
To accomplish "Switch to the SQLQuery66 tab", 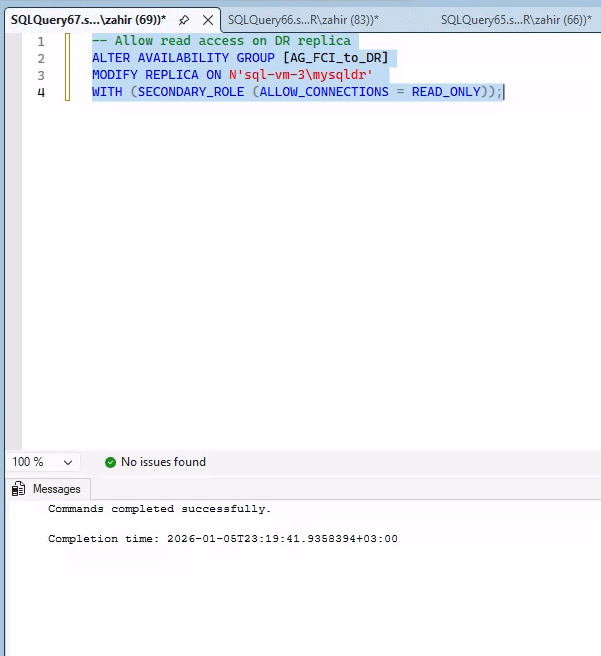I will click(x=303, y=20).
